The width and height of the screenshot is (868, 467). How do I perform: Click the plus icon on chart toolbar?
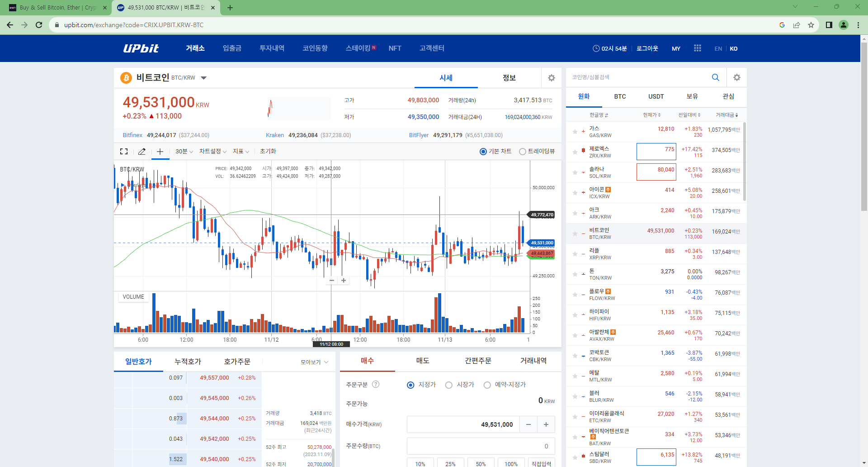160,152
